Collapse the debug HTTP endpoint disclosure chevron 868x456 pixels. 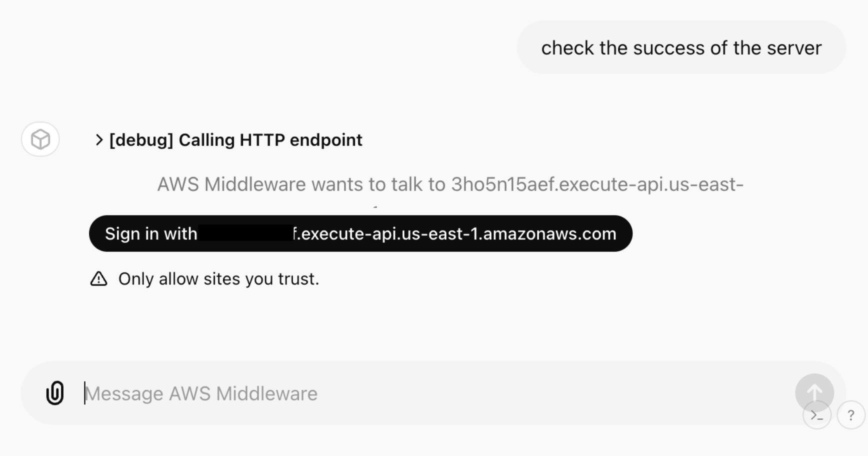click(98, 140)
